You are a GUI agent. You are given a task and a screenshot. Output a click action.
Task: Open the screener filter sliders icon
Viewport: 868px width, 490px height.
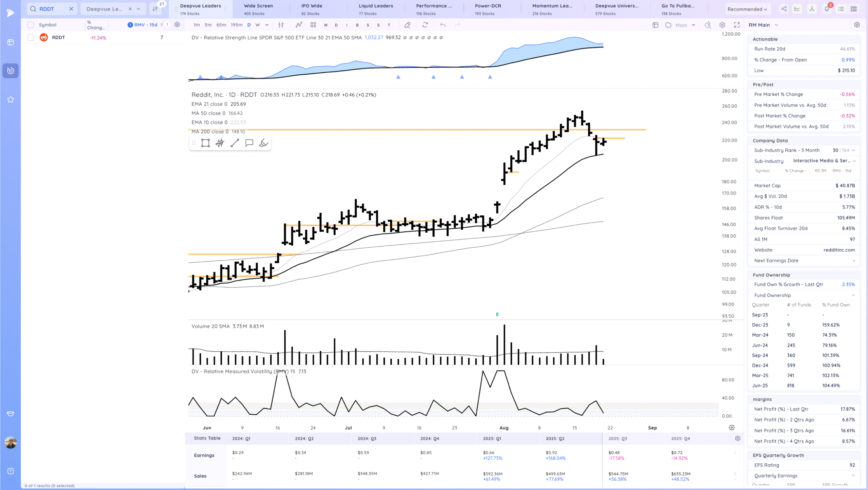155,9
